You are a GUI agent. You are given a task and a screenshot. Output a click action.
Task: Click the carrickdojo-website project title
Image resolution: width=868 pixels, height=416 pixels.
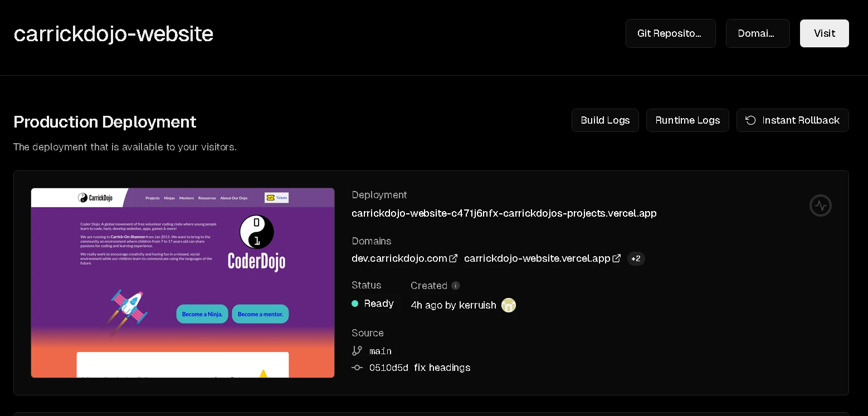click(x=114, y=34)
